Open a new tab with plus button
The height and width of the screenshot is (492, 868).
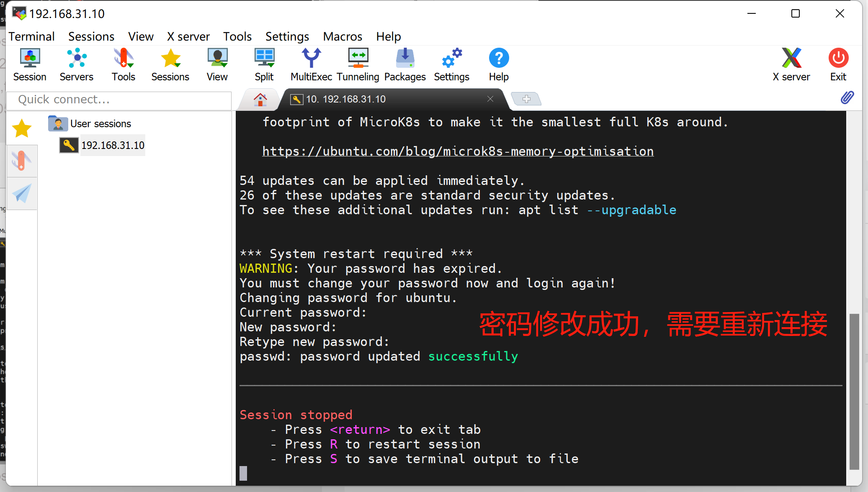click(526, 99)
